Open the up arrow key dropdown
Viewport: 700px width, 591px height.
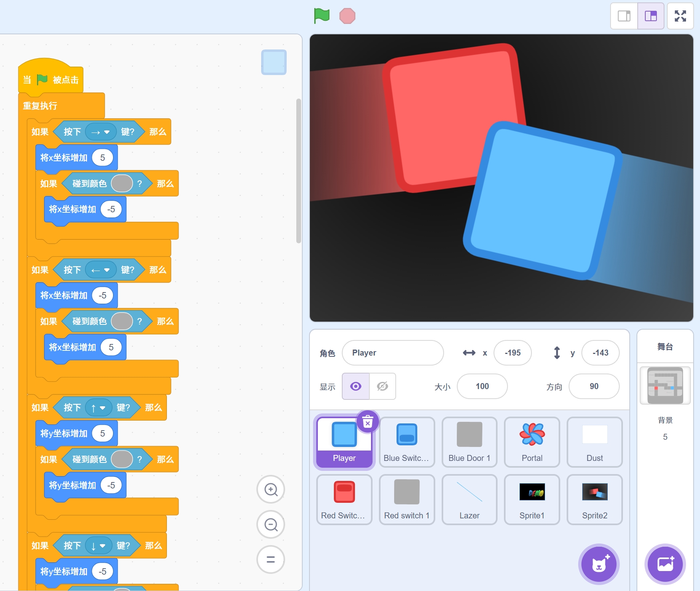click(102, 408)
